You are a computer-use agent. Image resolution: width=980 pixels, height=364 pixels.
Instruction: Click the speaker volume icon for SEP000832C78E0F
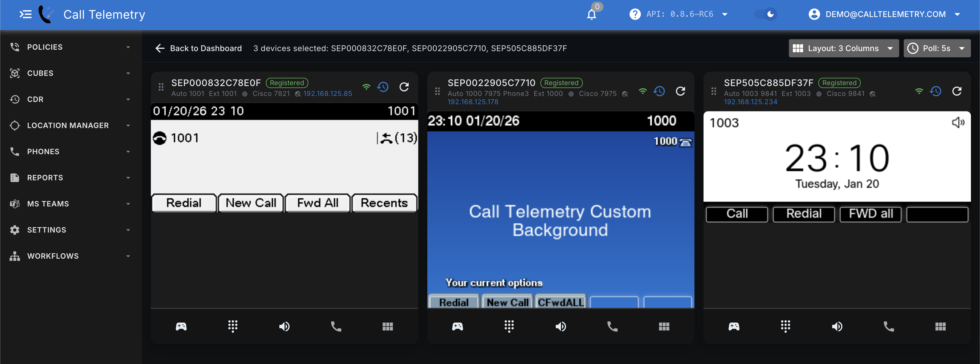(284, 327)
